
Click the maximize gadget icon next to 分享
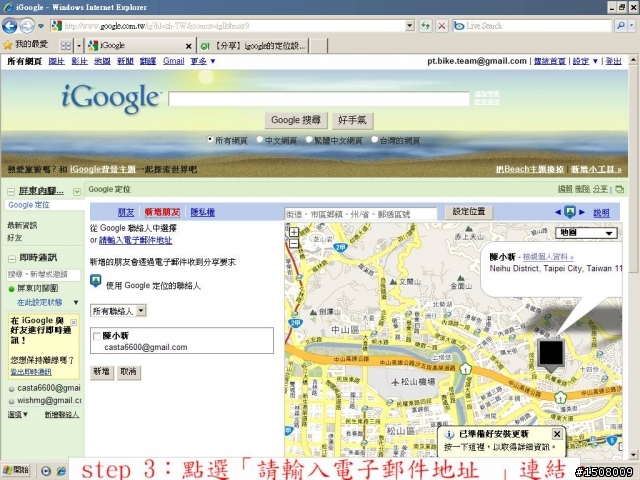point(619,189)
